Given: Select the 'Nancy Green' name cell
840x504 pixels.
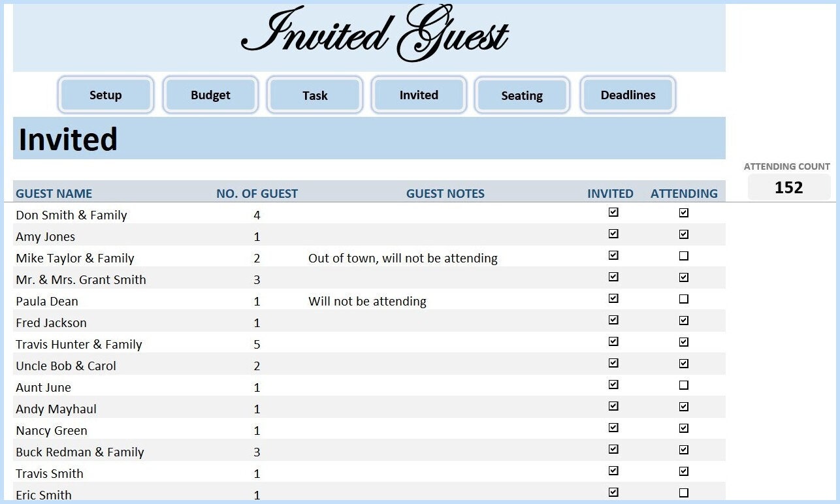Looking at the screenshot, I should click(x=52, y=431).
